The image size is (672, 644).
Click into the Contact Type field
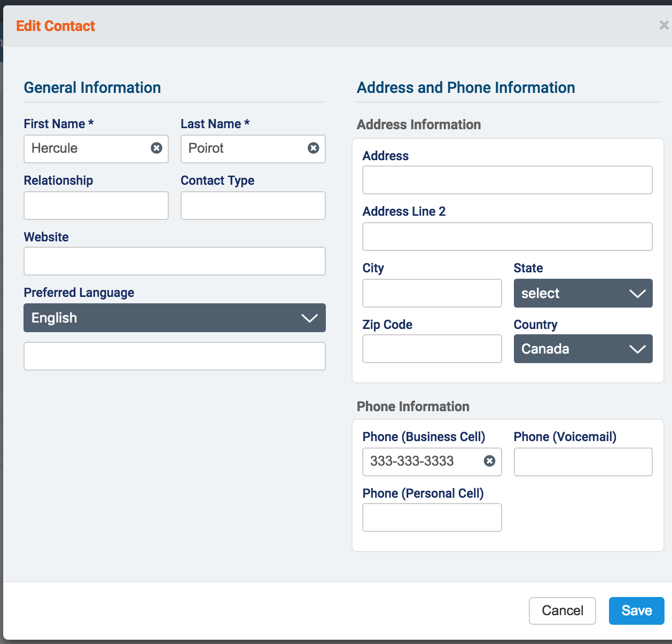tap(253, 206)
